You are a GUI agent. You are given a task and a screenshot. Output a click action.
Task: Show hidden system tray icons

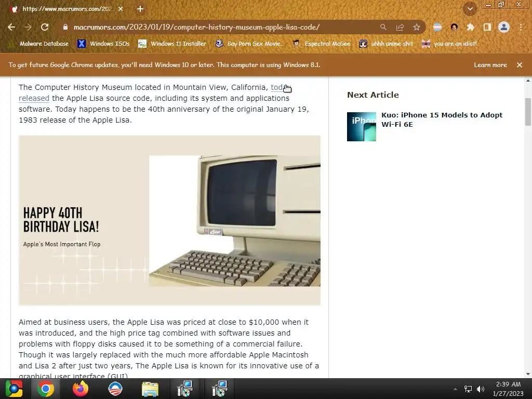pyautogui.click(x=455, y=389)
